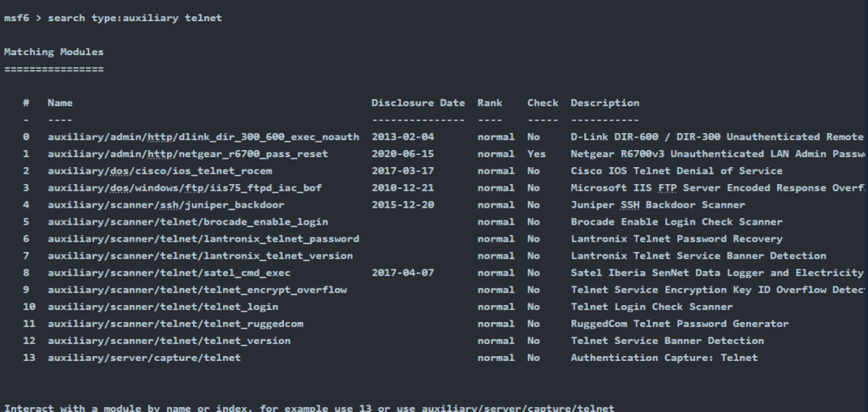The height and width of the screenshot is (412, 868).
Task: Click the auxiliary/server/capture/telnet entry in row 13
Action: pyautogui.click(x=144, y=358)
